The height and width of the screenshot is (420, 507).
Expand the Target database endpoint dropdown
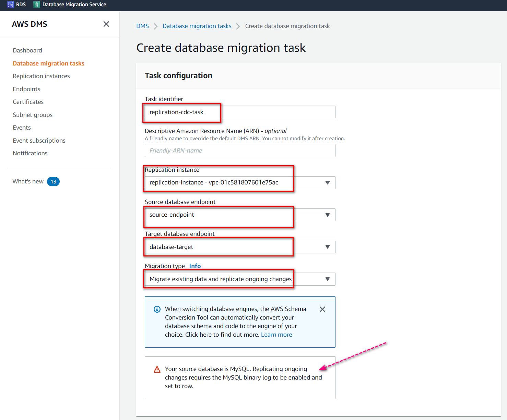click(240, 247)
